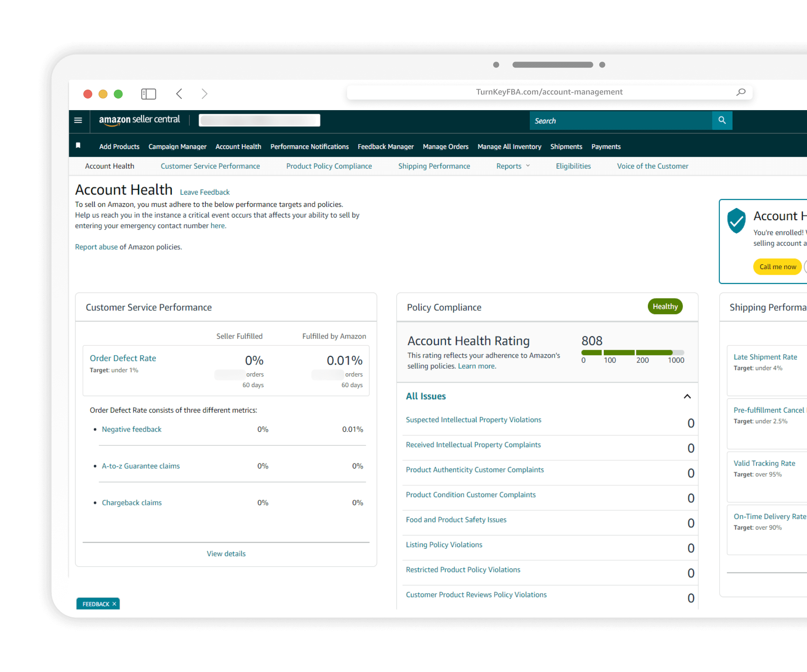This screenshot has height=672, width=807.
Task: Click the search magnifier button
Action: click(x=722, y=121)
